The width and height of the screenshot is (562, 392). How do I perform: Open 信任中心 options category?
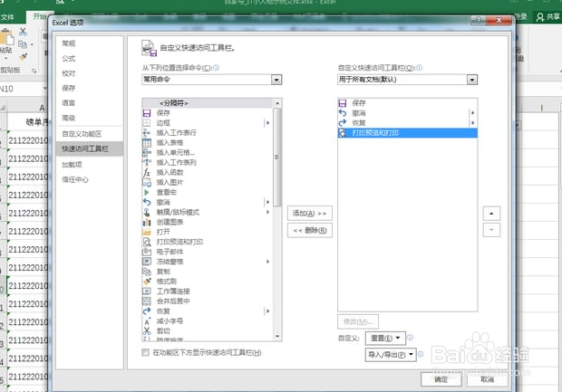tap(90, 180)
